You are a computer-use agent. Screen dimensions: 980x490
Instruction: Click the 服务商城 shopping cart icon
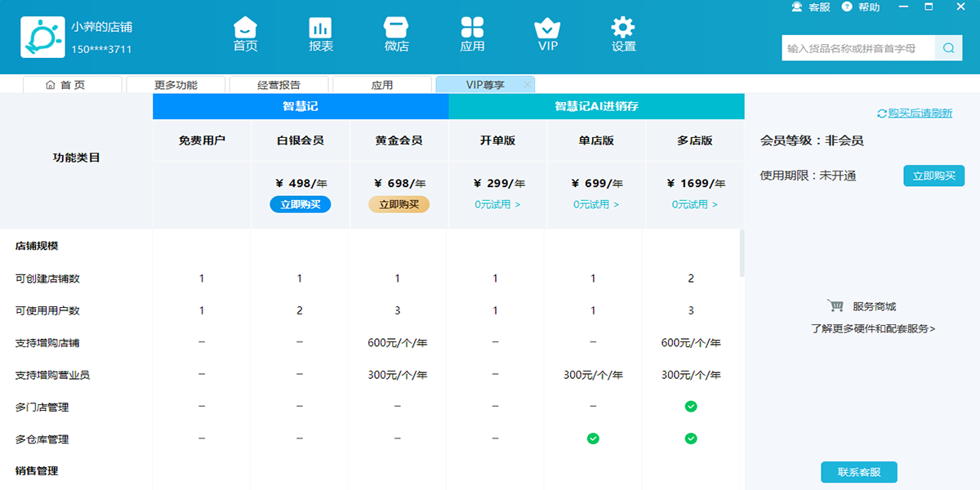[835, 306]
